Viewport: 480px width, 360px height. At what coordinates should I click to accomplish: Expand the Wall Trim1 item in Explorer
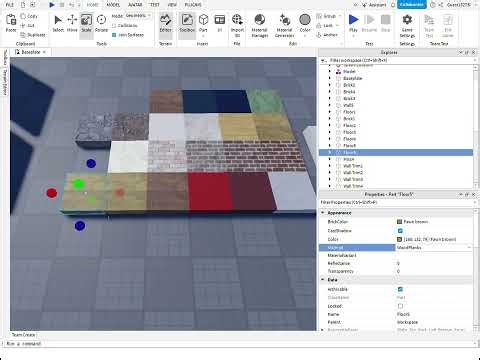click(x=330, y=166)
